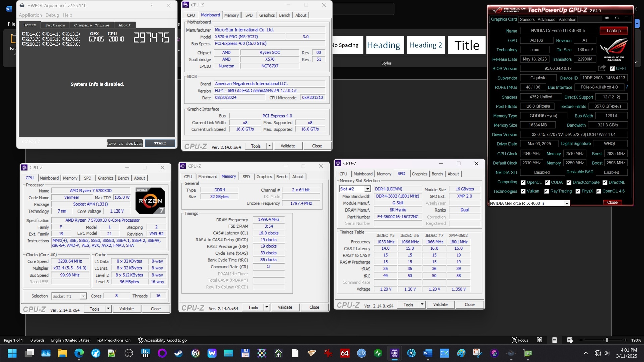Open the Advanced tab in GPU-Z
Image resolution: width=644 pixels, height=362 pixels.
click(546, 19)
